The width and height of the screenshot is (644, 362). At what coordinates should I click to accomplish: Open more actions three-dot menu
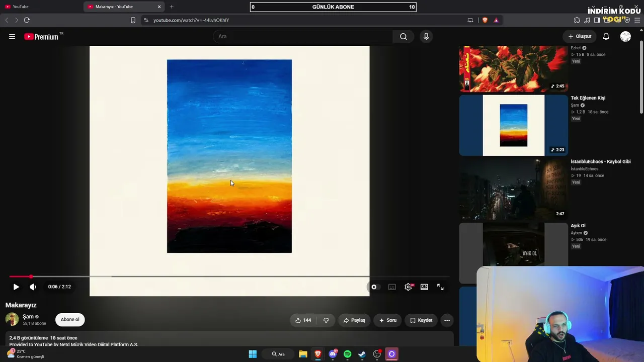tap(447, 320)
